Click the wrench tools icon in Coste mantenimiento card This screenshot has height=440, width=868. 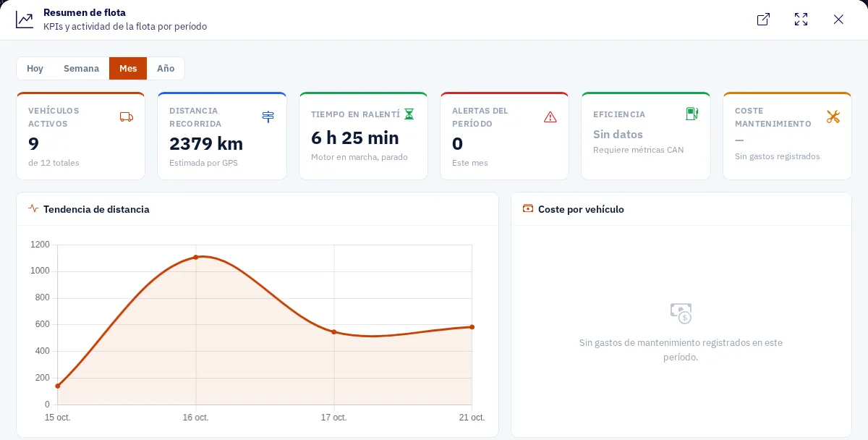[x=833, y=117]
